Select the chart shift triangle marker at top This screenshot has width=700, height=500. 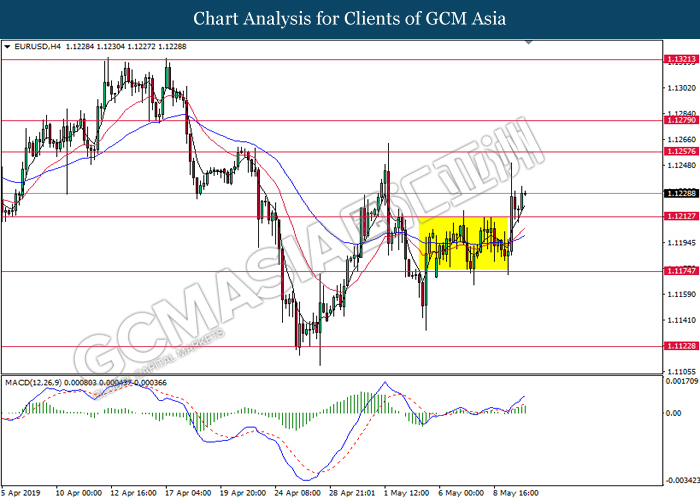(x=529, y=42)
